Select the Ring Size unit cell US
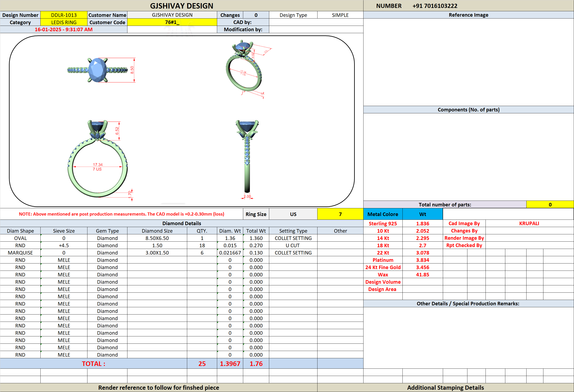574x392 pixels. click(x=293, y=214)
